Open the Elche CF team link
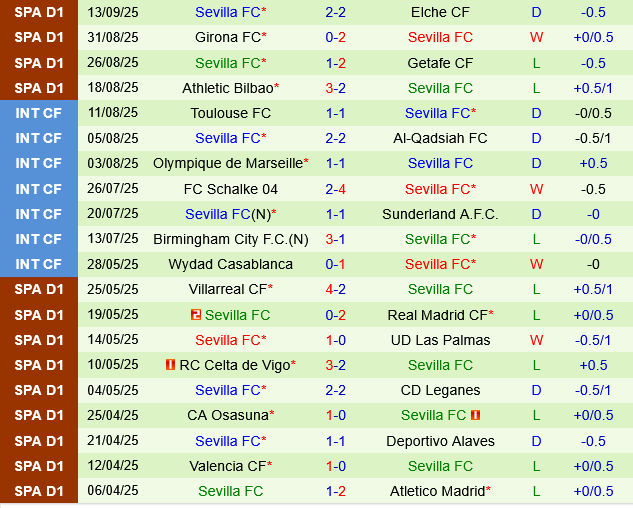633x508 pixels. [x=440, y=12]
